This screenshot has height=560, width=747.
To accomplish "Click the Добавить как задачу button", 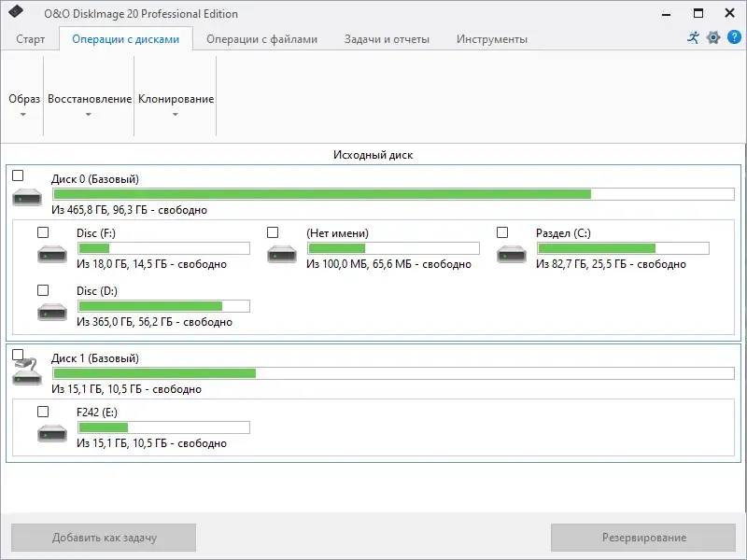I will [104, 538].
